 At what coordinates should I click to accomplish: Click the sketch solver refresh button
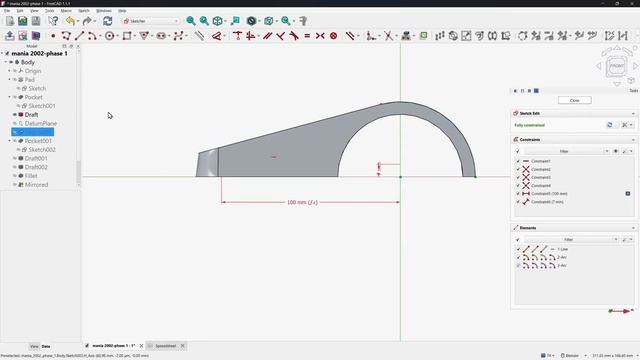(610, 125)
